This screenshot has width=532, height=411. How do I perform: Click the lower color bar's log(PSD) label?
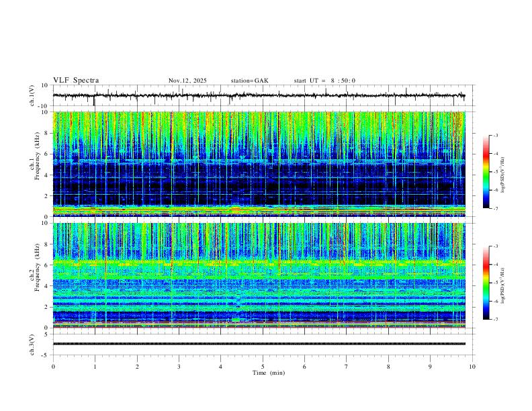[502, 285]
